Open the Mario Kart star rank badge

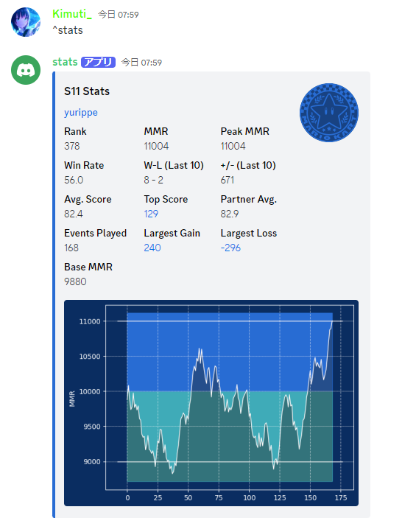[329, 113]
